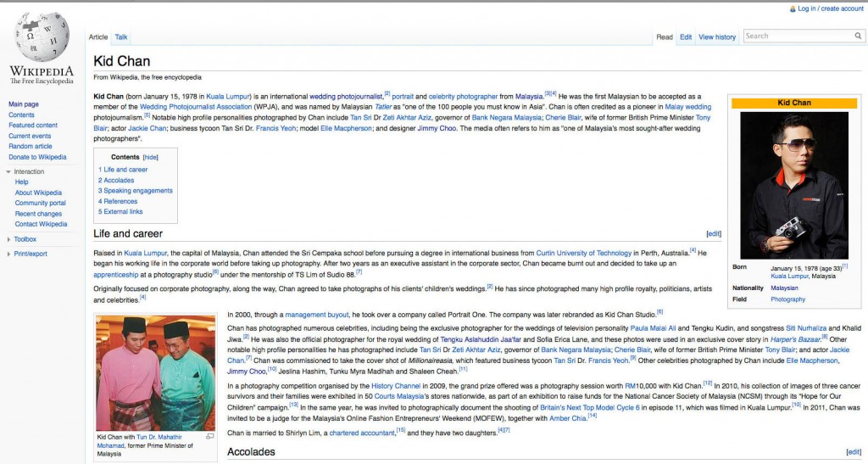Open the View history tab
Image resolution: width=868 pixels, height=464 pixels.
point(717,37)
